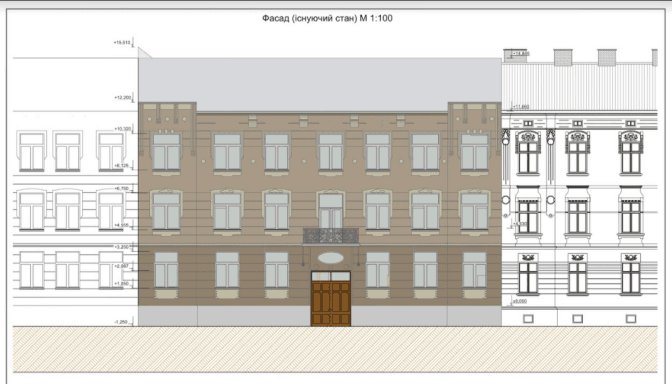This screenshot has width=672, height=384.
Task: Click the drawing title 'Фасад (існуючий стан) М 1:100'
Action: tap(327, 18)
